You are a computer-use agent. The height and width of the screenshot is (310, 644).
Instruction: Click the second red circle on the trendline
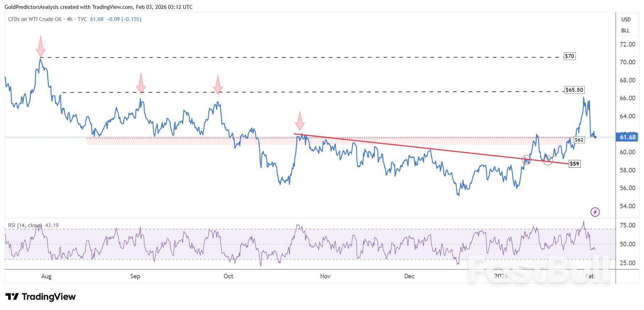(548, 160)
